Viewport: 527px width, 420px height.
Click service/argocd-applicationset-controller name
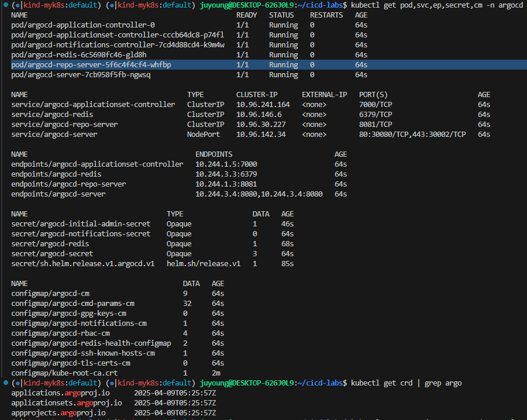click(x=93, y=105)
